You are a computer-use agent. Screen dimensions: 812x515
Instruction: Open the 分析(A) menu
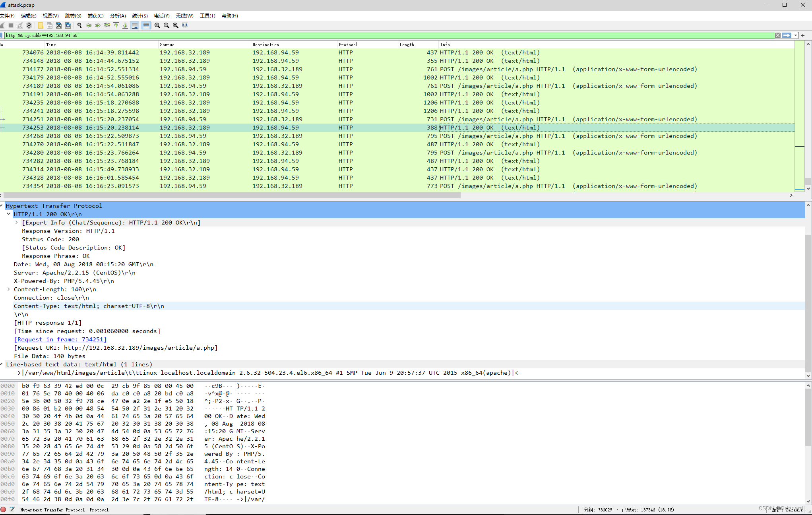click(x=118, y=16)
